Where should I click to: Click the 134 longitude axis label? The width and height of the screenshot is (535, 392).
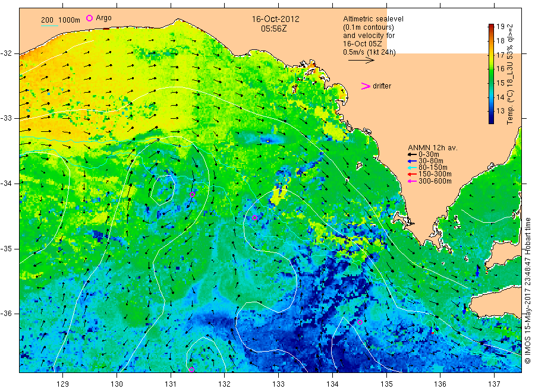click(332, 384)
